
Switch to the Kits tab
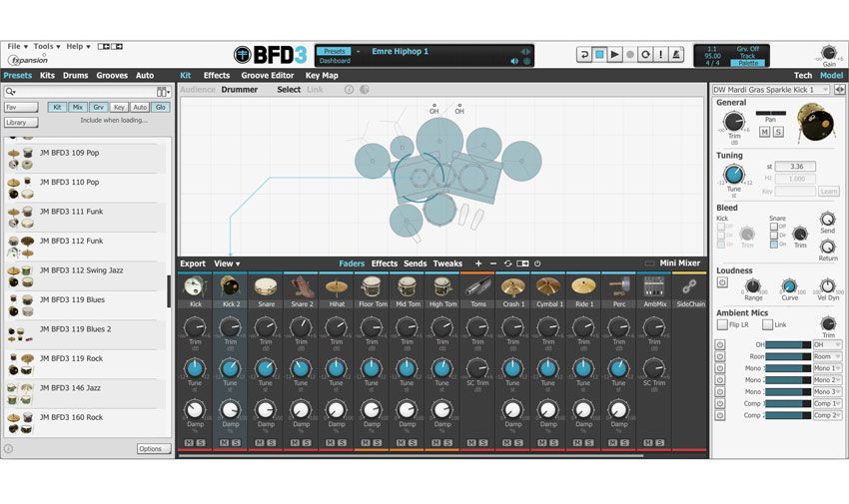[47, 75]
